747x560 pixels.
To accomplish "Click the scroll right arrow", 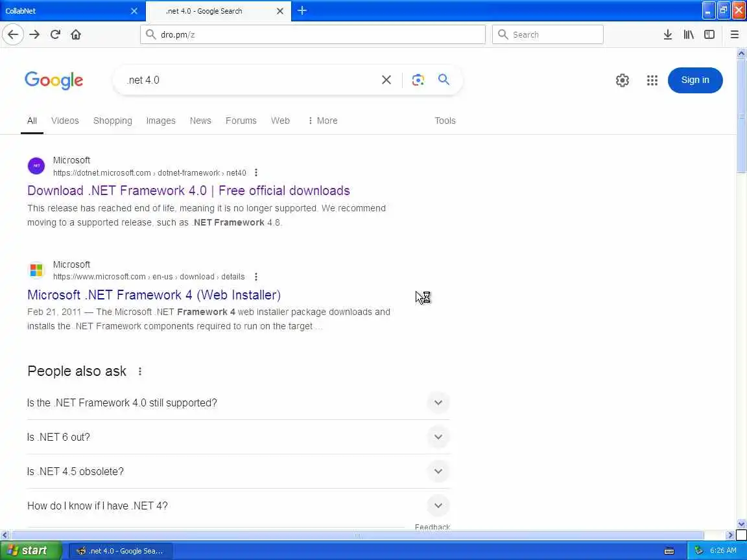I will [730, 535].
